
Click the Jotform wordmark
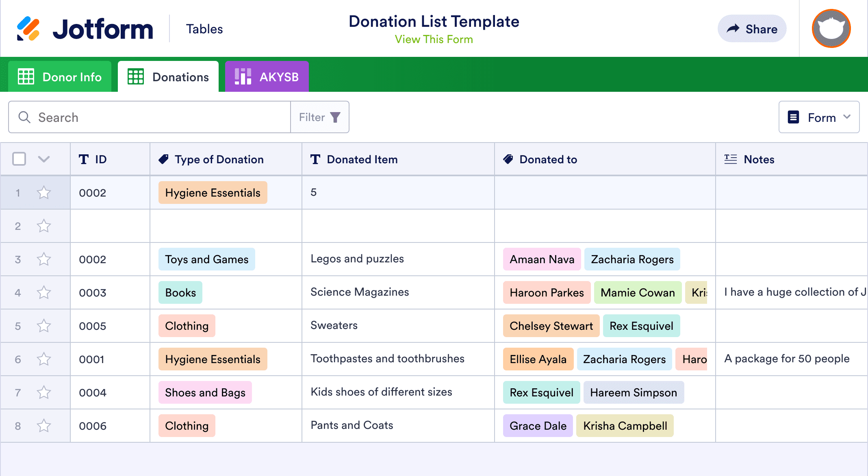coord(103,29)
